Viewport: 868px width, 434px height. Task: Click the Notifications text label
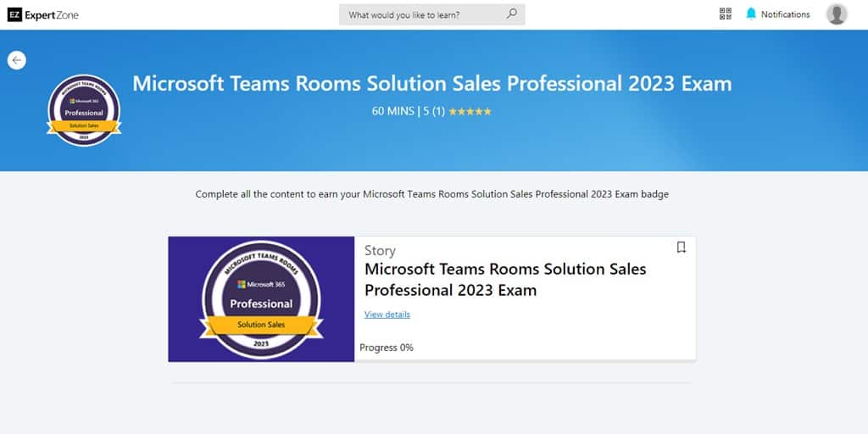click(785, 14)
